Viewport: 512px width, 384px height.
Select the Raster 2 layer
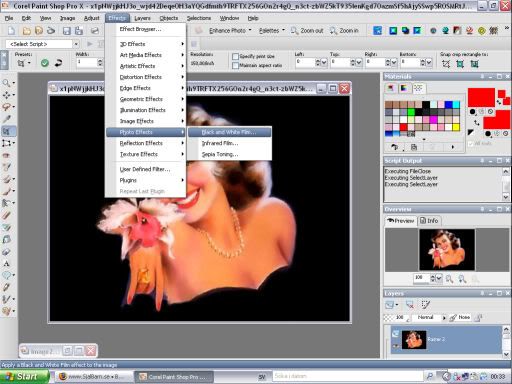(446, 340)
